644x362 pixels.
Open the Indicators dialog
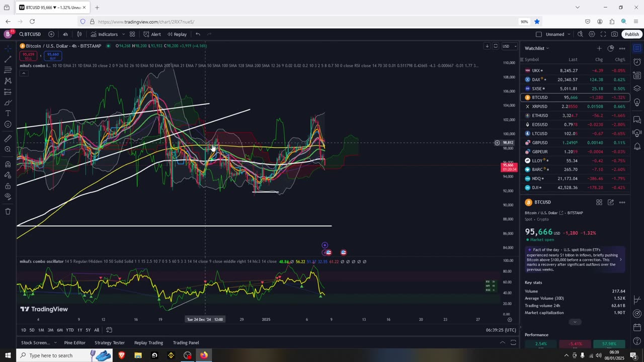click(x=104, y=34)
